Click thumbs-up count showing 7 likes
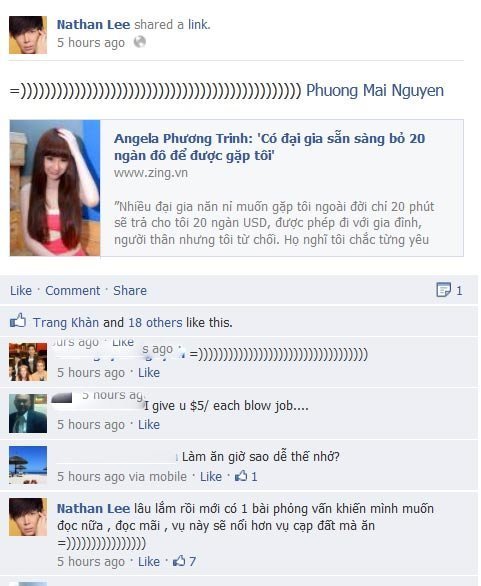Image resolution: width=481 pixels, height=586 pixels. coord(184,561)
